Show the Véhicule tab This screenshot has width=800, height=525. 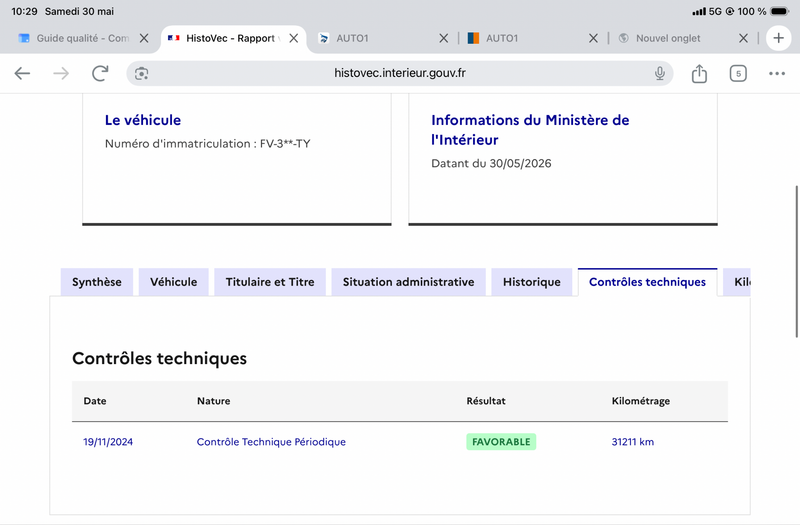[173, 282]
